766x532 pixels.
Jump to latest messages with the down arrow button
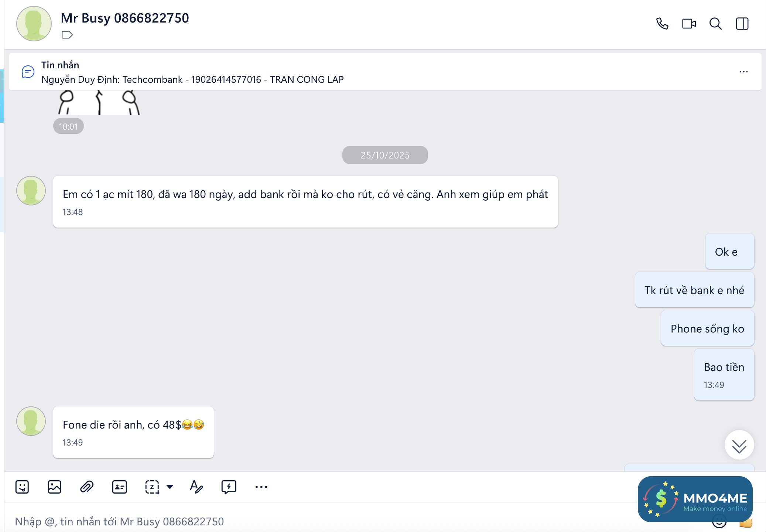(739, 445)
